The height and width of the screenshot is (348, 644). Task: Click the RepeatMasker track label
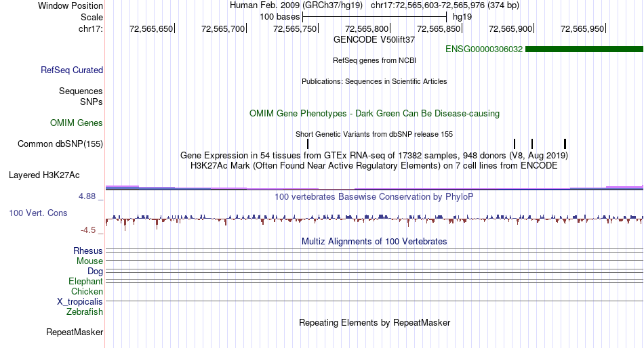click(75, 332)
